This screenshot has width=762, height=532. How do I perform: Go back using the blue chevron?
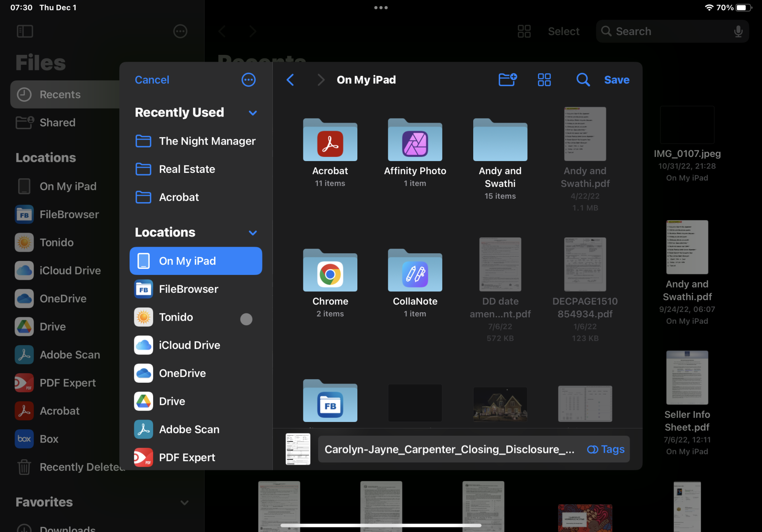(x=290, y=80)
